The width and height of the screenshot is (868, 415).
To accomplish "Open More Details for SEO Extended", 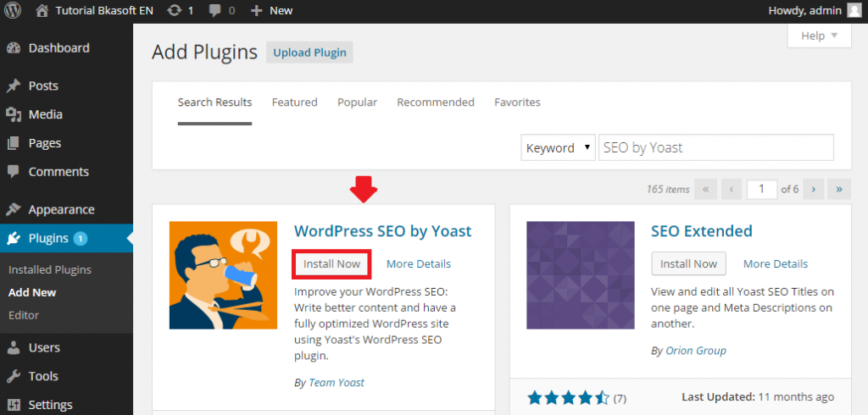I will tap(775, 263).
